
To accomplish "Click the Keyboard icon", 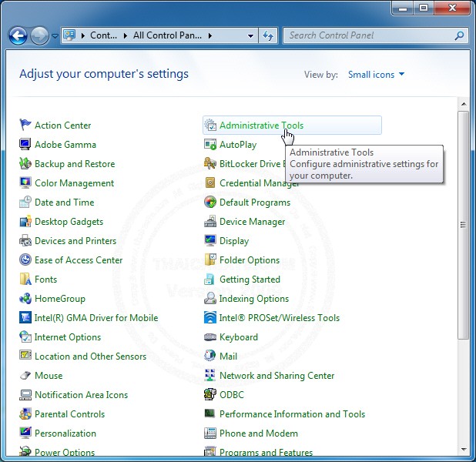I will pos(210,336).
